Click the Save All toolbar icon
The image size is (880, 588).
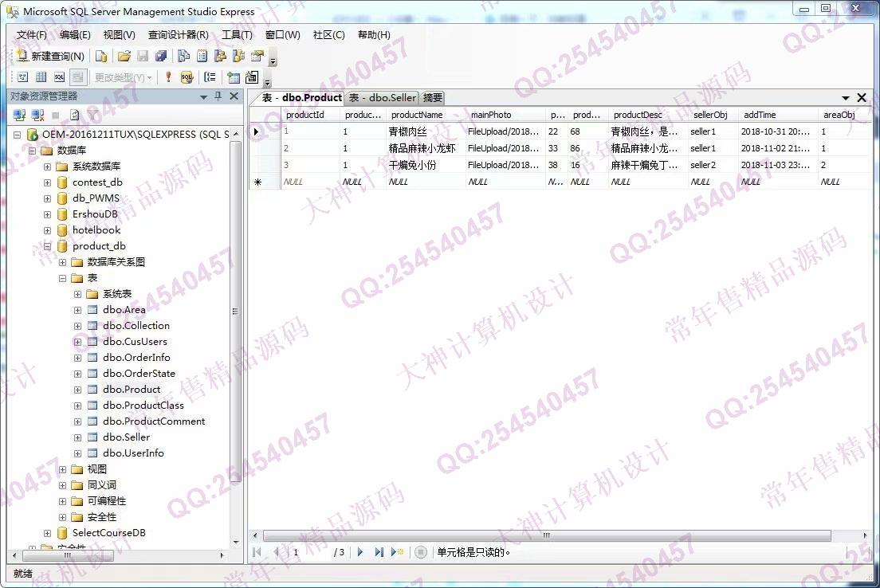[161, 56]
